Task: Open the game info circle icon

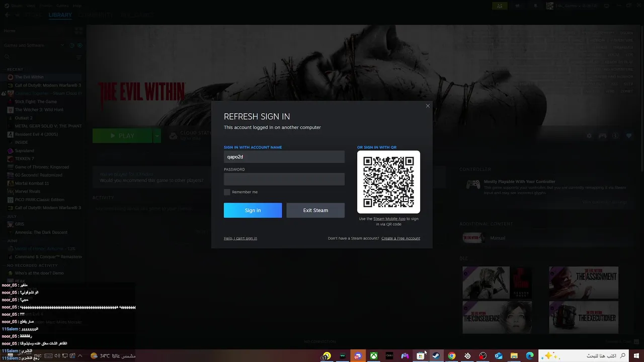Action: (x=615, y=136)
